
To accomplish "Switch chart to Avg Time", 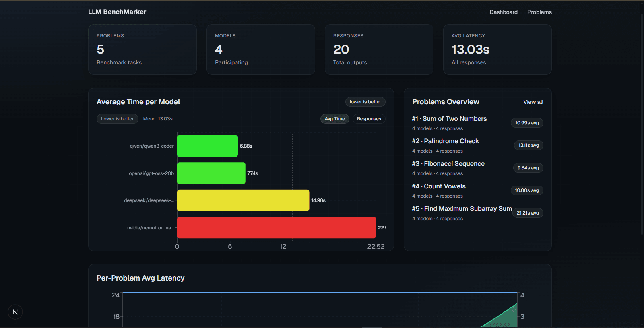I will point(335,119).
